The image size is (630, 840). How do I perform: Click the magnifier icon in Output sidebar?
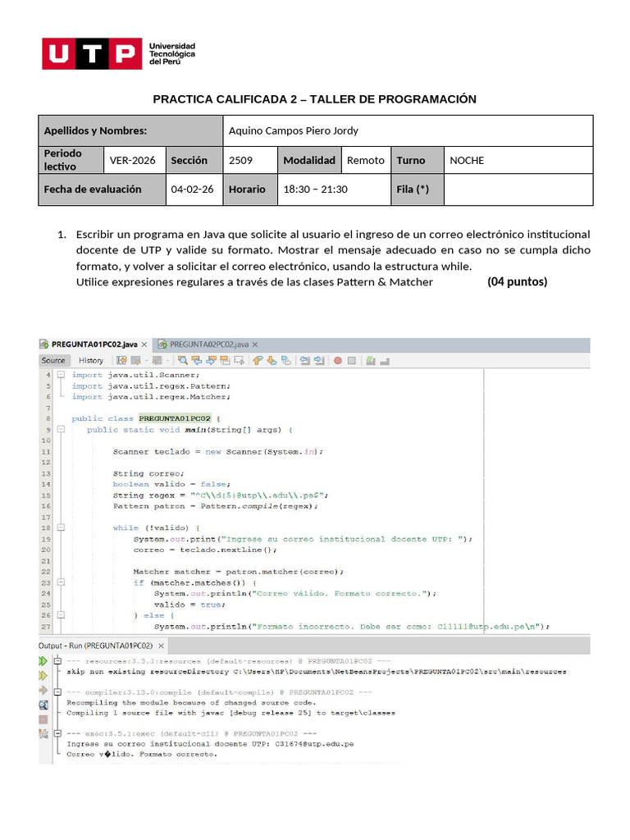[x=43, y=705]
